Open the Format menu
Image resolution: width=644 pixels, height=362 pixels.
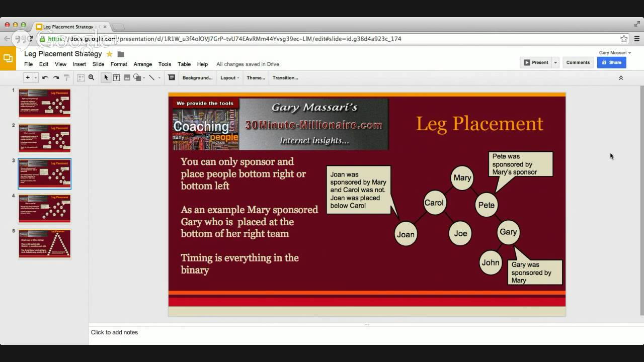pos(119,64)
